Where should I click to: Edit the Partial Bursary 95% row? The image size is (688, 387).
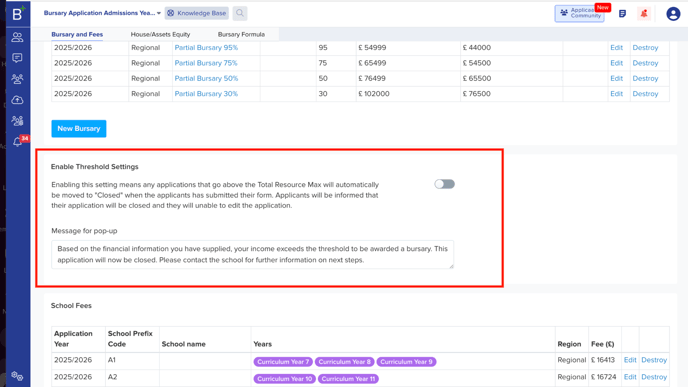pyautogui.click(x=616, y=47)
